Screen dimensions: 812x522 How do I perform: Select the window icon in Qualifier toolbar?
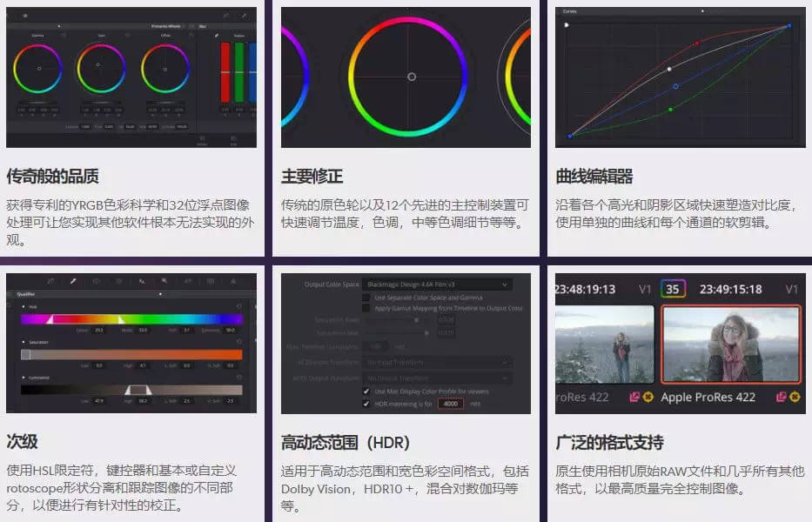(x=97, y=282)
